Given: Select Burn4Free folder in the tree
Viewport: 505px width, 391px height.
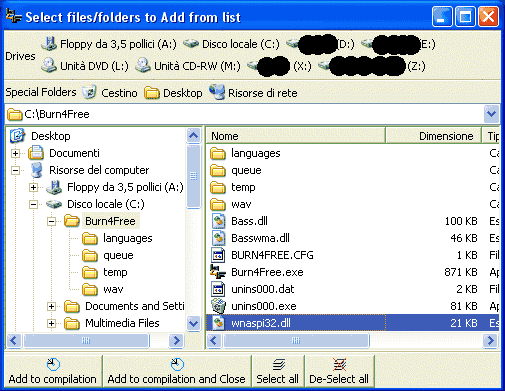Looking at the screenshot, I should tap(110, 221).
